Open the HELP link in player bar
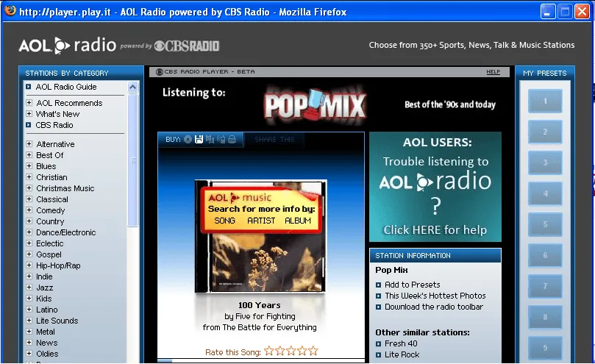This screenshot has height=364, width=595. pos(494,72)
